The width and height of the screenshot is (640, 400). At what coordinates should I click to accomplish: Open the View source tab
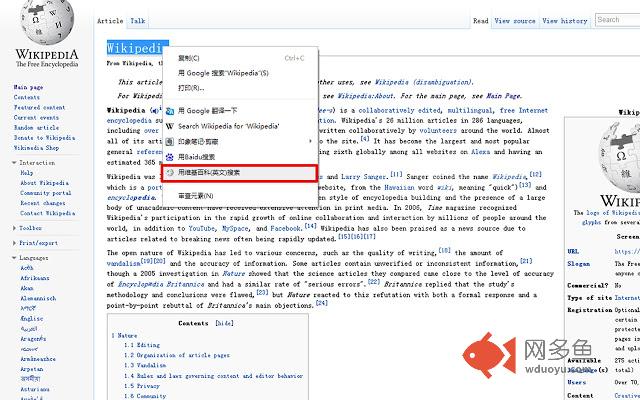(515, 21)
